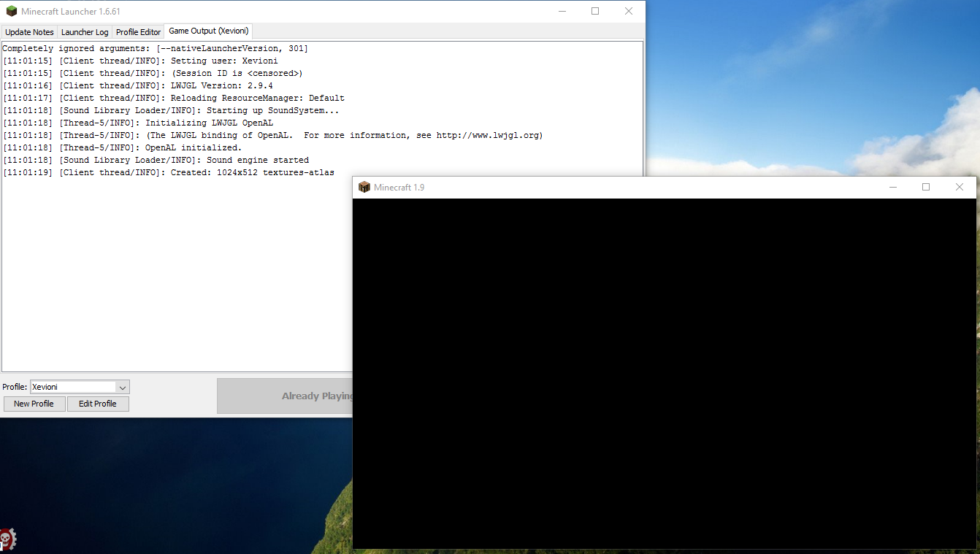Minimize the Minecraft Launcher window
Image resolution: width=980 pixels, height=554 pixels.
(x=562, y=11)
